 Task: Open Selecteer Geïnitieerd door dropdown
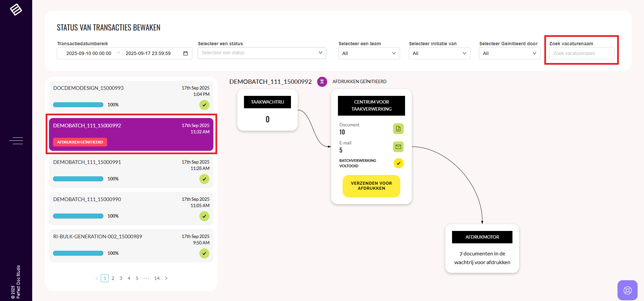point(509,53)
